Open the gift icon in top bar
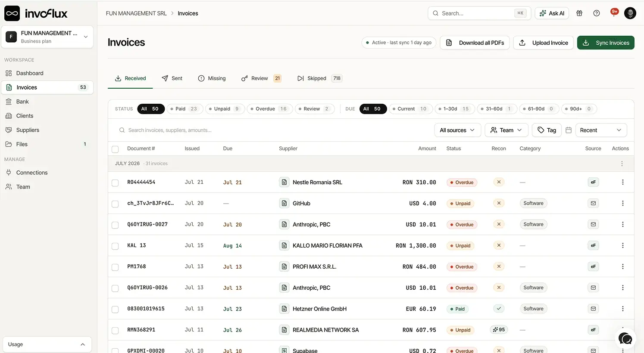 (579, 13)
